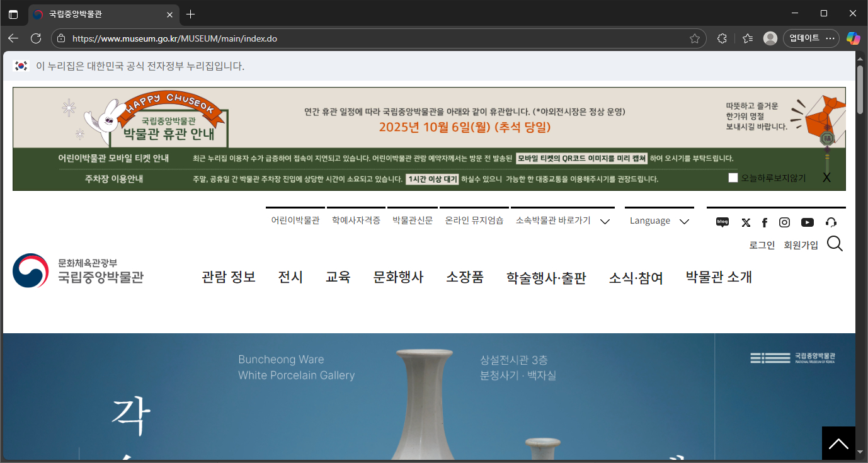The width and height of the screenshot is (868, 463).
Task: Go to 어린이박물관 link
Action: pos(295,220)
